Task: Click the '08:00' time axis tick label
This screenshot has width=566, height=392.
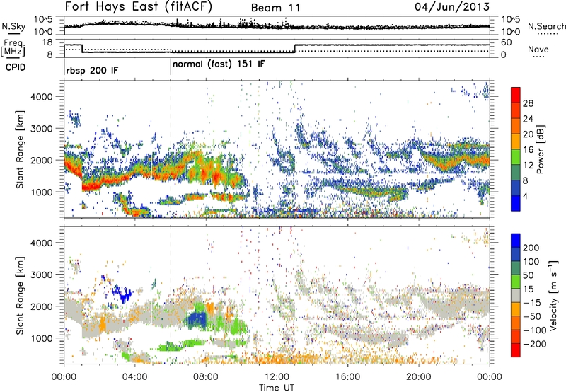Action: (206, 377)
